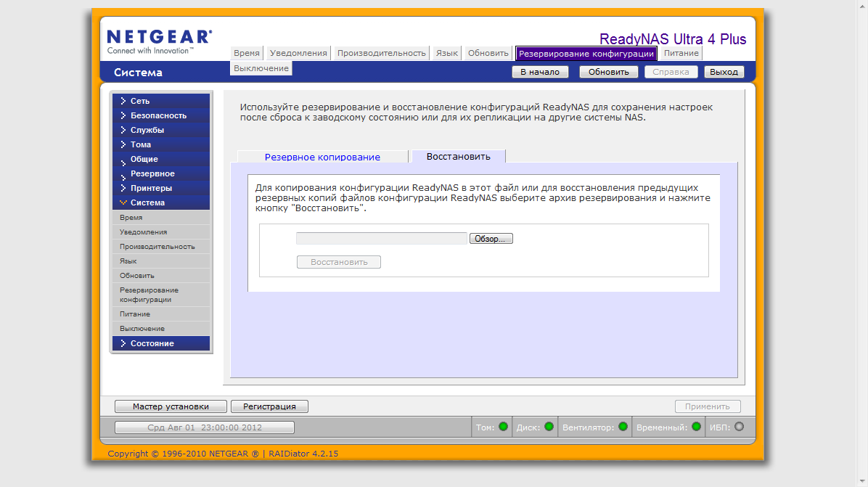Screen dimensions: 868x487
Task: Expand the Службы sidebar section
Action: coord(161,129)
